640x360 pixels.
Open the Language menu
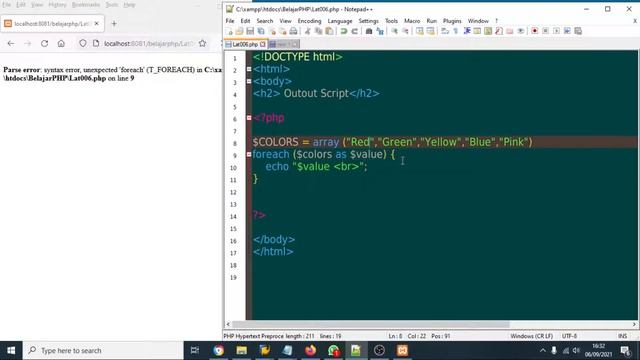click(x=340, y=21)
